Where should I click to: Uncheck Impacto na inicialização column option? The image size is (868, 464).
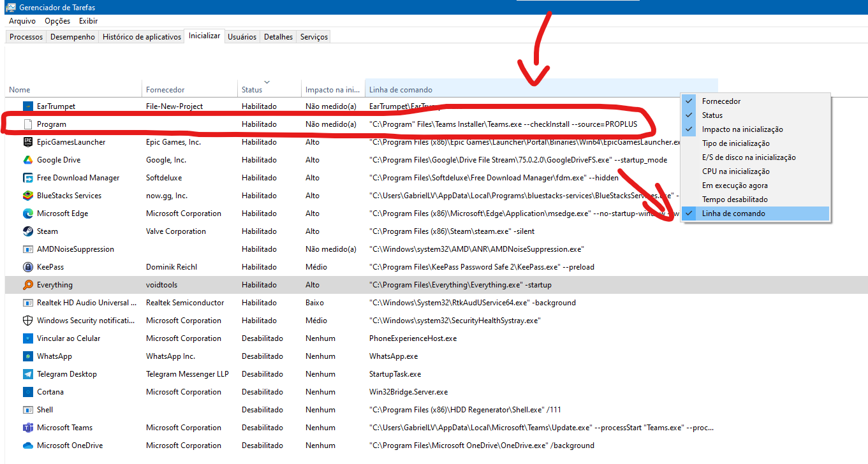pyautogui.click(x=756, y=129)
